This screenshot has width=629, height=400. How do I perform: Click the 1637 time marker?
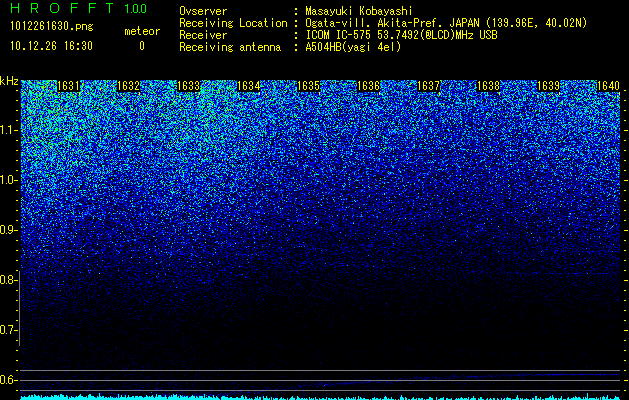tap(428, 86)
